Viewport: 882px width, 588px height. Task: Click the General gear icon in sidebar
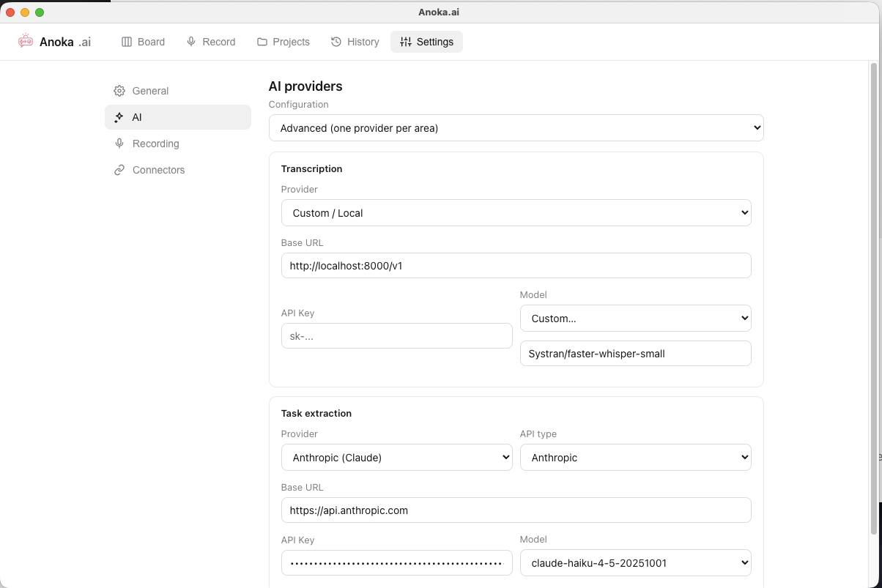(119, 91)
